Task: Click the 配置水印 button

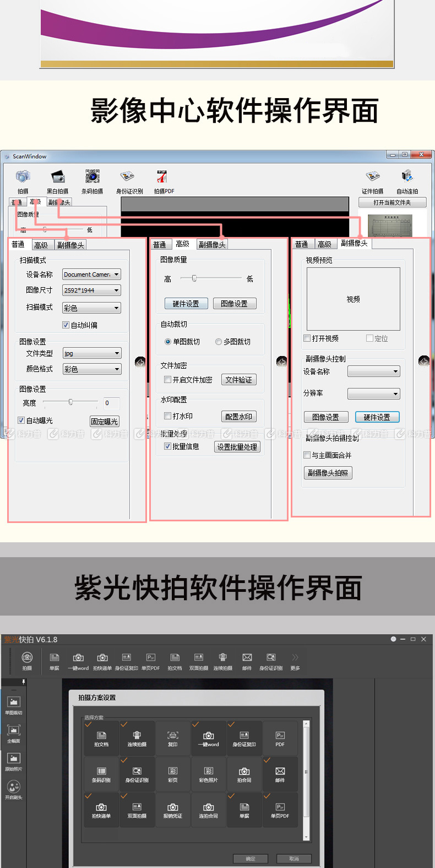Action: tap(238, 417)
